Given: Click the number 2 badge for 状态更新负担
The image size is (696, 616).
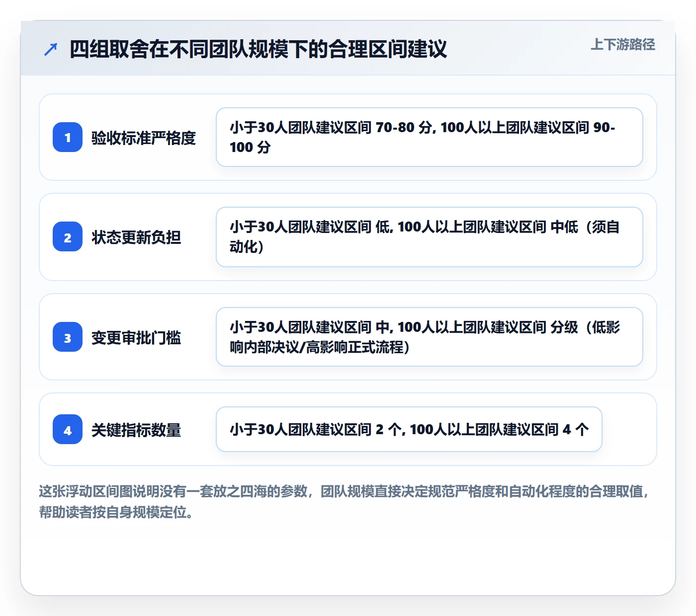Looking at the screenshot, I should tap(68, 236).
